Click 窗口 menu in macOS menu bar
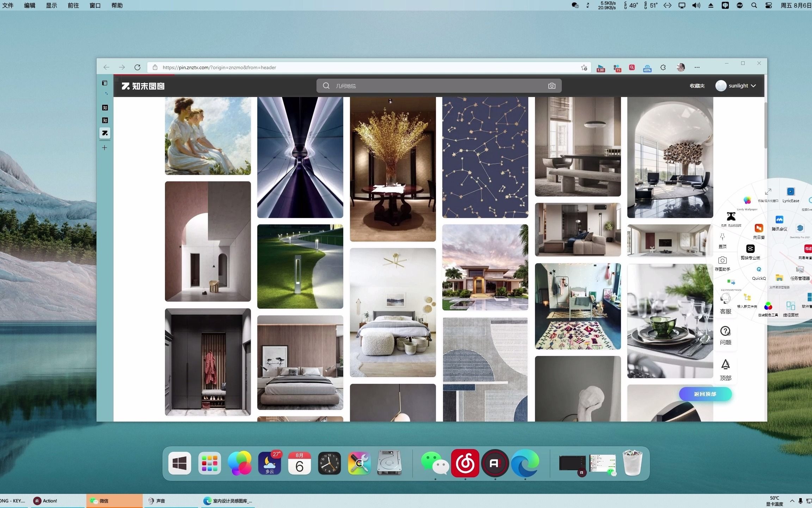This screenshot has width=812, height=508. [95, 5]
